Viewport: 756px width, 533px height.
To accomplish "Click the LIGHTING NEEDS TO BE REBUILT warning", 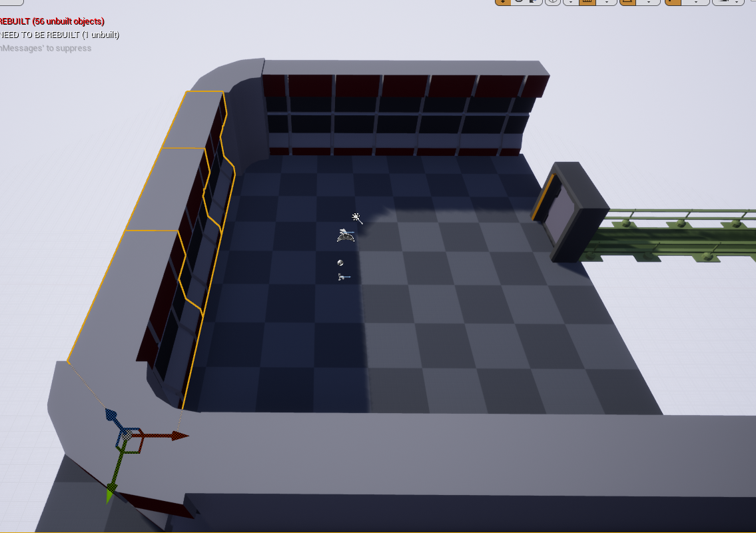I will tap(59, 35).
